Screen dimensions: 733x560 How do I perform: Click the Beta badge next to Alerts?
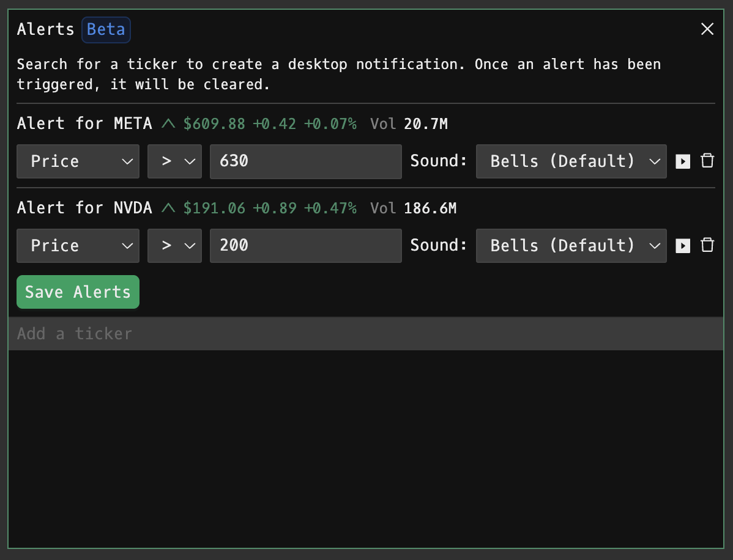click(x=106, y=29)
